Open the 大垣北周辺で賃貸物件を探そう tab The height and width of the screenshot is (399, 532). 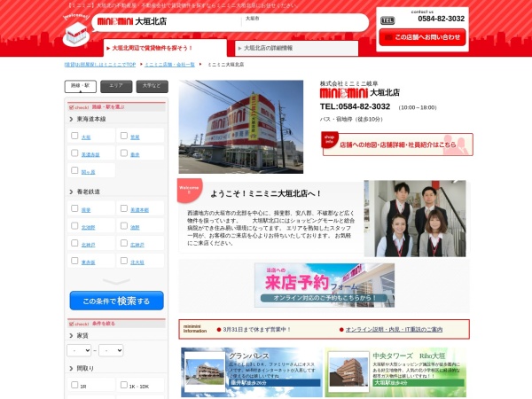point(165,48)
